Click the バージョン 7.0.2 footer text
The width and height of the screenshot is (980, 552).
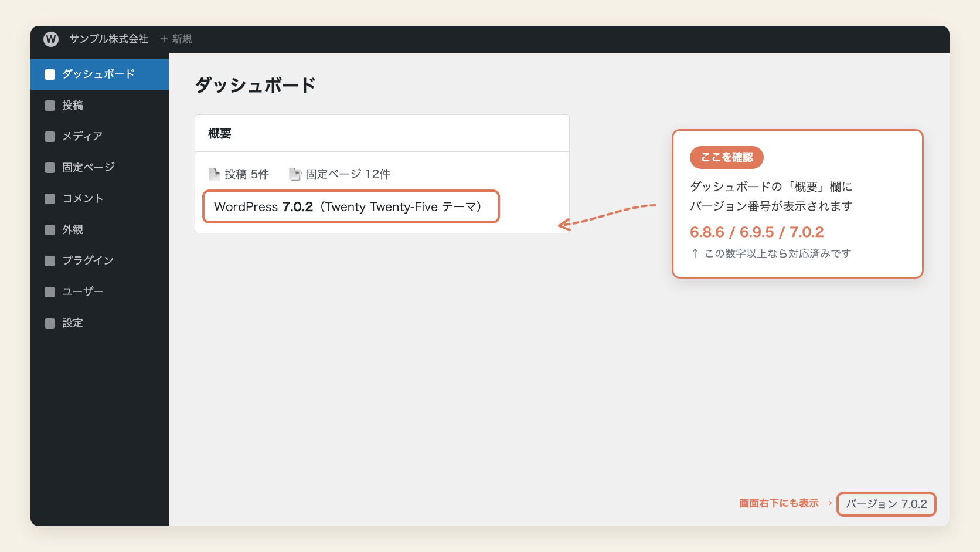[886, 504]
